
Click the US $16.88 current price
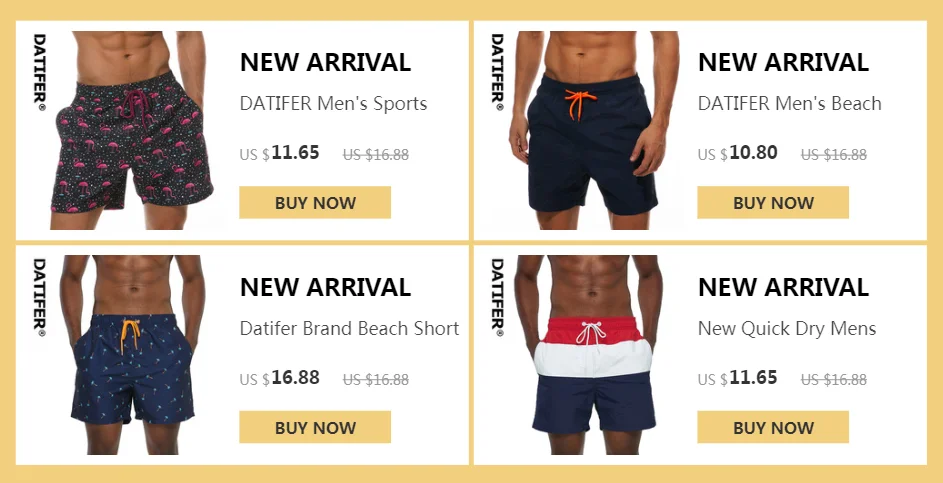tap(279, 378)
